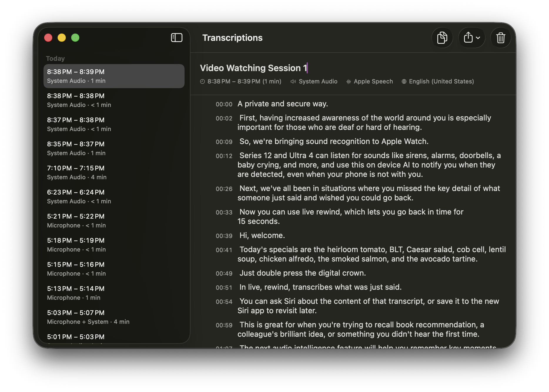
Task: Open the 5:21 PM – 5:22 PM microphone session
Action: (x=114, y=221)
